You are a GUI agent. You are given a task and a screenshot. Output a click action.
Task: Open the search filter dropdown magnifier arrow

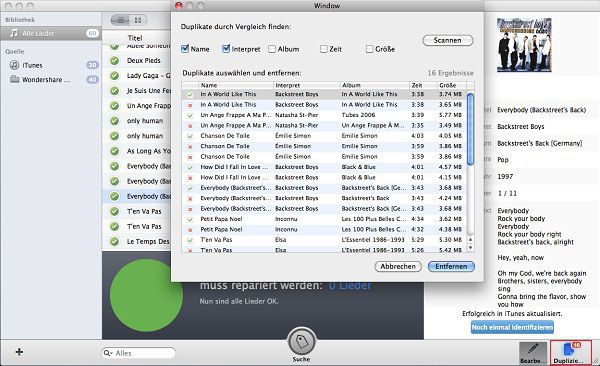click(107, 353)
